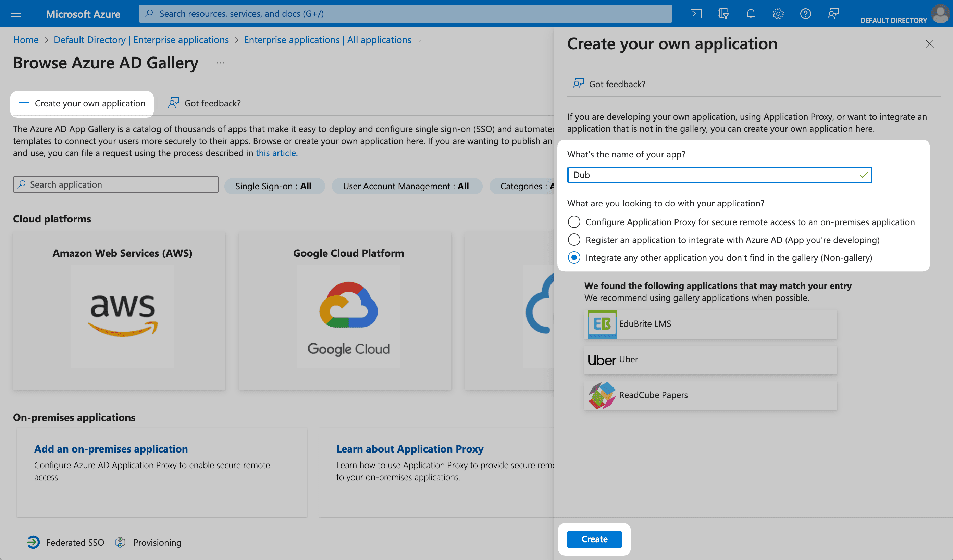Open the portal settings gear
Screen dimensions: 953x560
[778, 14]
